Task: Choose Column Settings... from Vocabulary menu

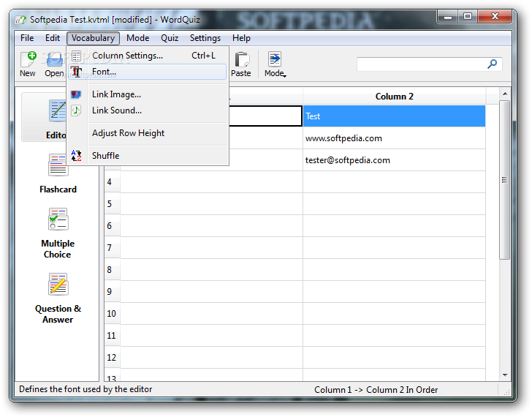Action: 148,56
